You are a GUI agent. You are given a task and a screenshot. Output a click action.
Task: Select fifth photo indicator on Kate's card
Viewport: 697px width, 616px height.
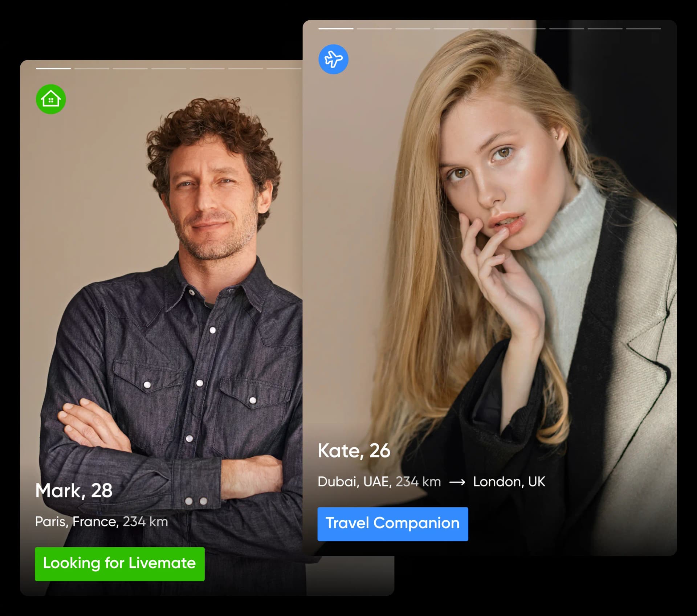[490, 28]
